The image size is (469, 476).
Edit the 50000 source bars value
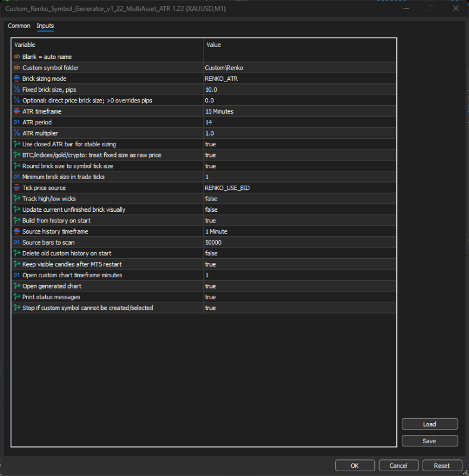pos(300,242)
